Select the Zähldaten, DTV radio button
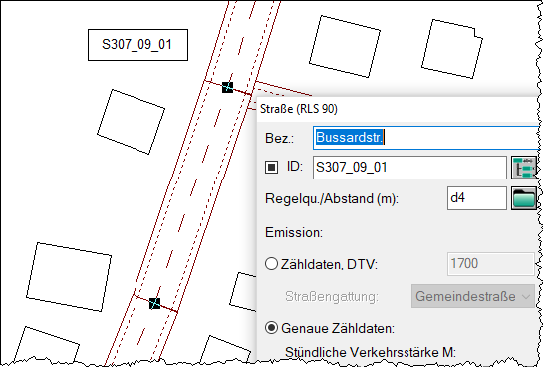Image resolution: width=543 pixels, height=367 pixels. pos(272,264)
